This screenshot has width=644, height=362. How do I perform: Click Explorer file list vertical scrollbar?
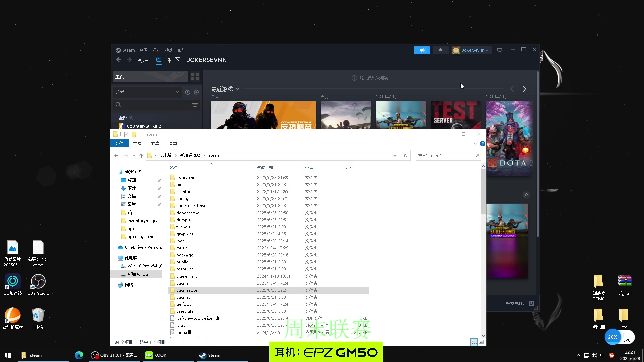(x=483, y=191)
